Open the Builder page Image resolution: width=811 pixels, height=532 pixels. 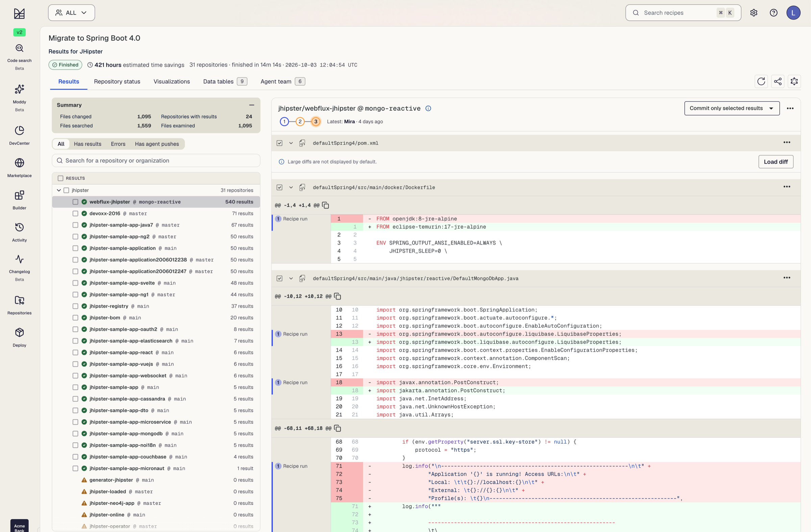pos(19,200)
